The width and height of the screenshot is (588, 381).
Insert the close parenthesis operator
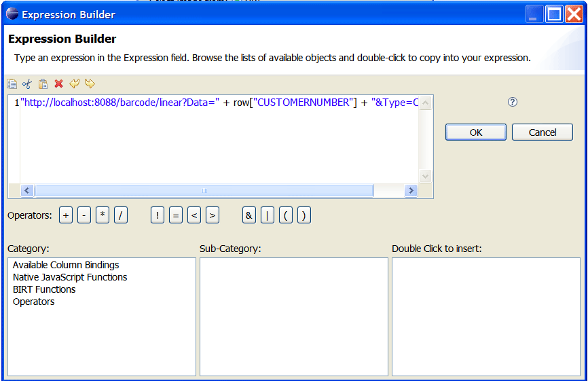click(304, 215)
